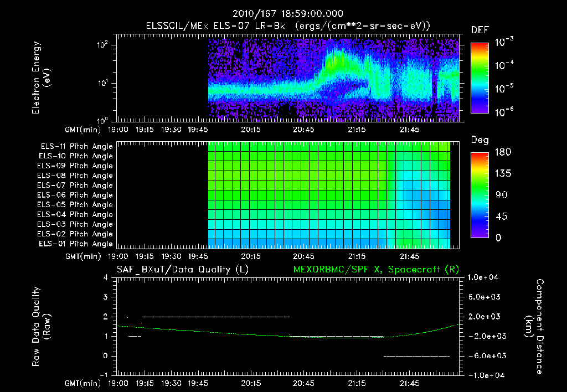Click the data quality line at level 0

click(416, 356)
